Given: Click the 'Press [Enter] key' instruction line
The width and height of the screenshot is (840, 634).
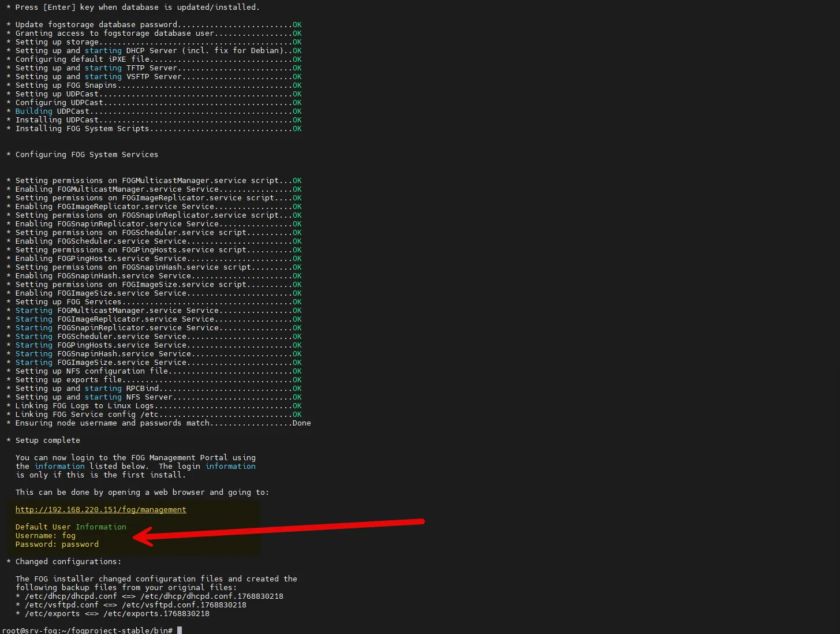Looking at the screenshot, I should pos(137,8).
